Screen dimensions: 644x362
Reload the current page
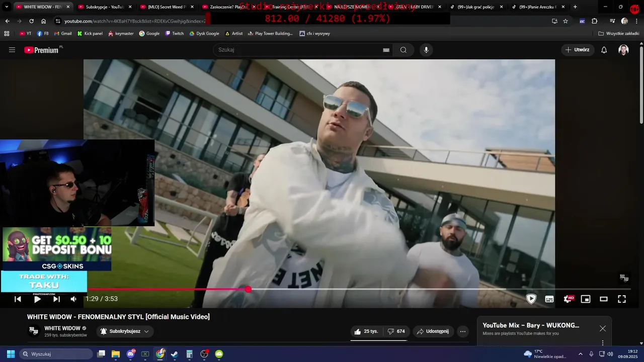pyautogui.click(x=31, y=21)
